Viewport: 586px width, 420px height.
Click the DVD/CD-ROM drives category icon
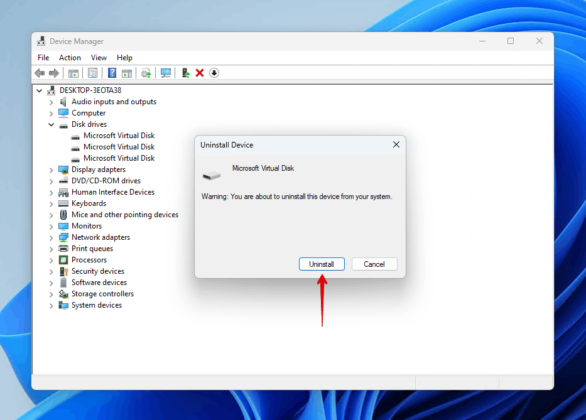[x=64, y=181]
